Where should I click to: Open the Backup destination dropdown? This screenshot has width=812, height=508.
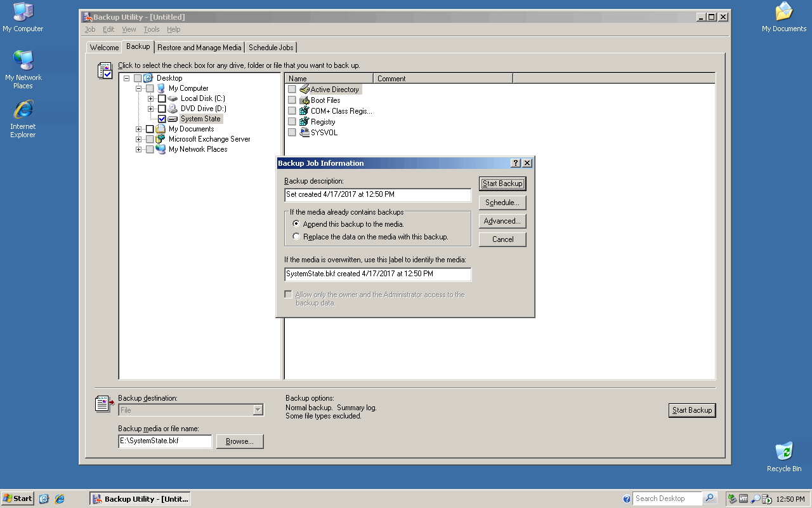pos(258,410)
